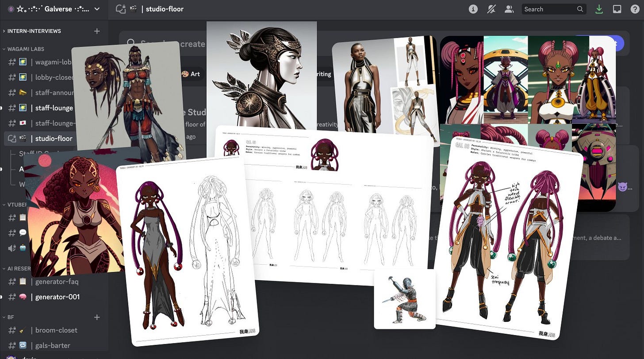
Task: Click the magnifier icon in the Search box
Action: [580, 9]
